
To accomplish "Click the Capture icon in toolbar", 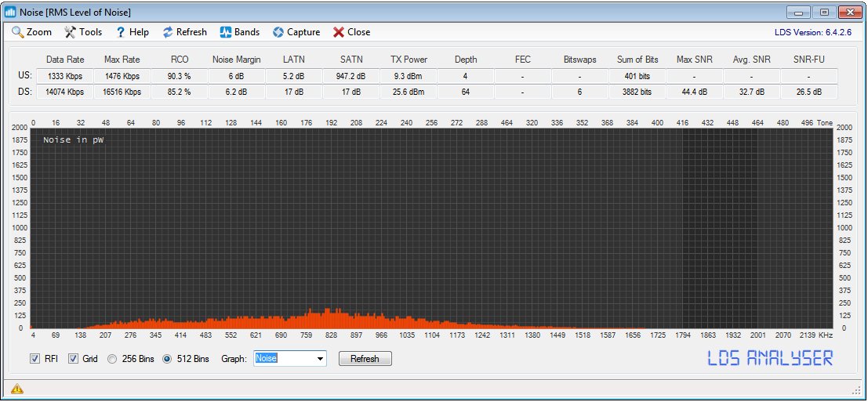I will point(278,32).
